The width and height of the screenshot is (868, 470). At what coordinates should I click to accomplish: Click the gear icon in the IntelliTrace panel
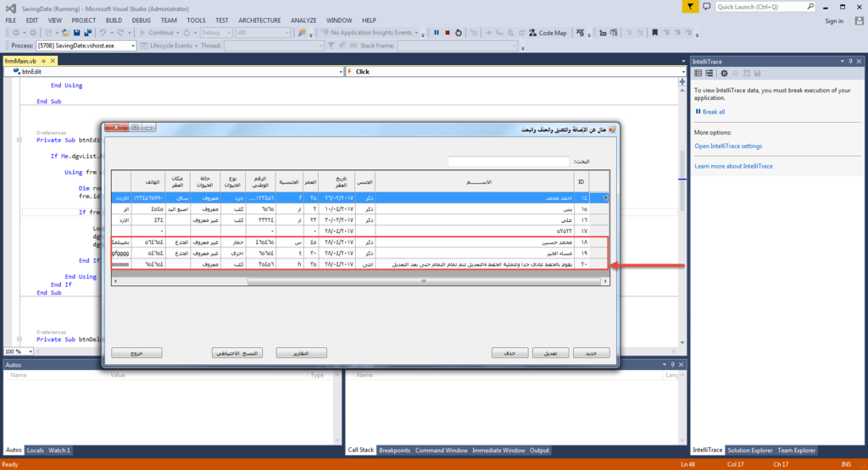coord(724,74)
